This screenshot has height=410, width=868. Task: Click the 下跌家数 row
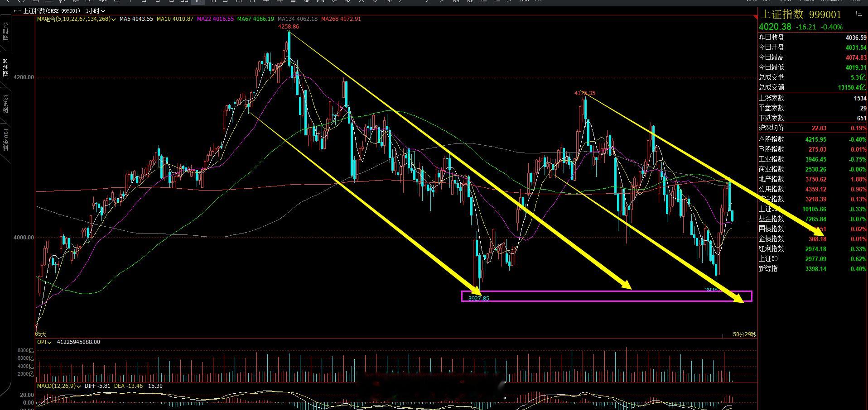(813, 118)
